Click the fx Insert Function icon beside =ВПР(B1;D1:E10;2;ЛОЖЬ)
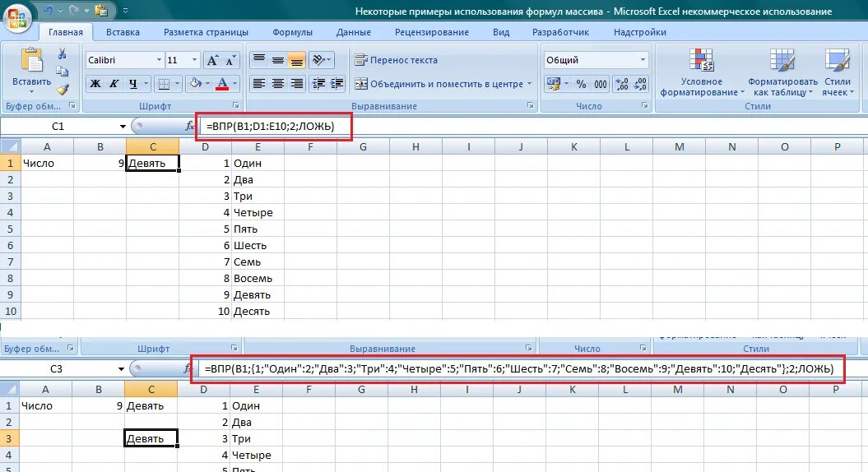The image size is (868, 472). tap(189, 126)
